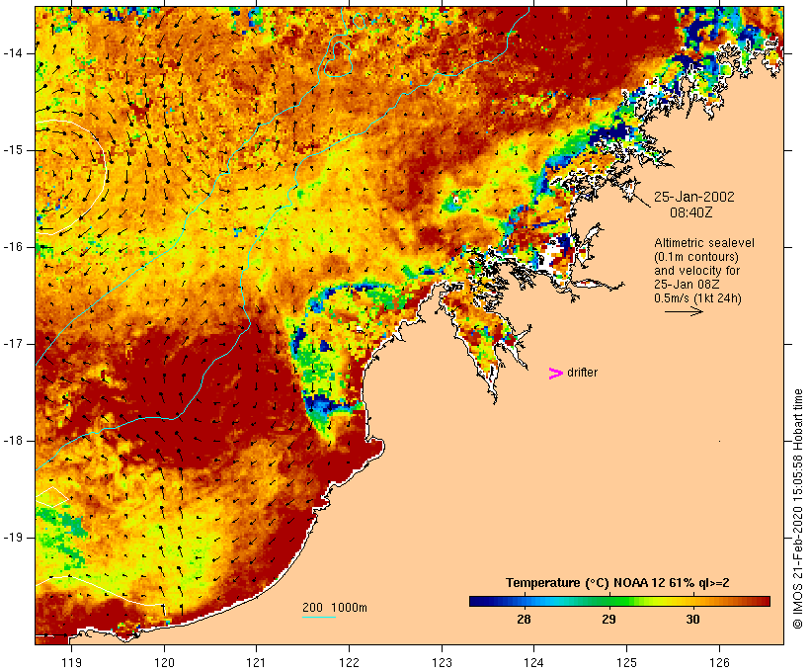Click latitude axis label '-15'
Viewport: 810px width, 672px height.
point(13,150)
